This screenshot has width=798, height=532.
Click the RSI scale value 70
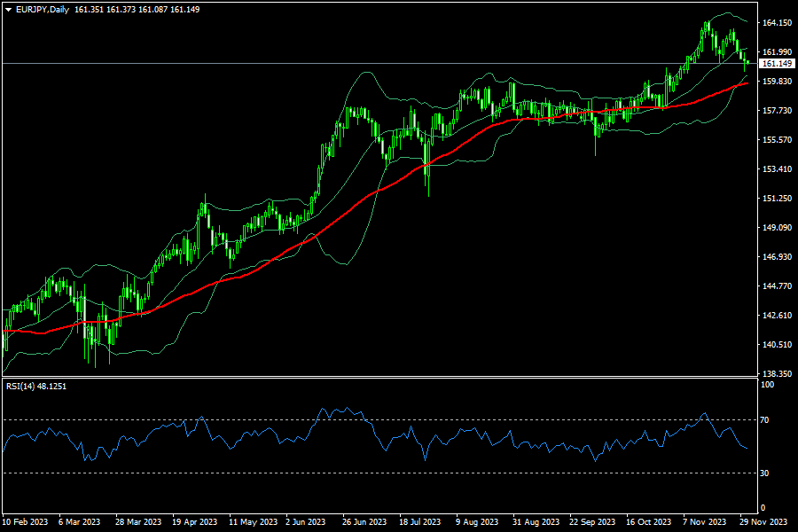[764, 420]
